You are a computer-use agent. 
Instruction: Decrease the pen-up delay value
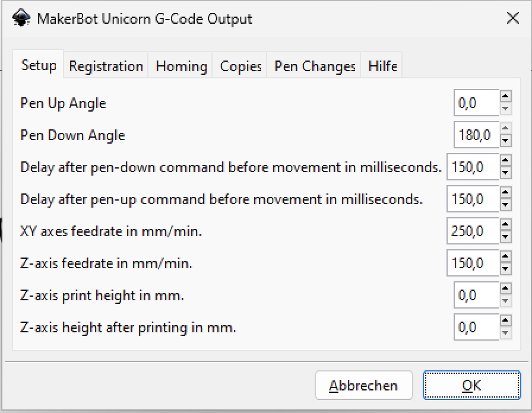pos(506,204)
